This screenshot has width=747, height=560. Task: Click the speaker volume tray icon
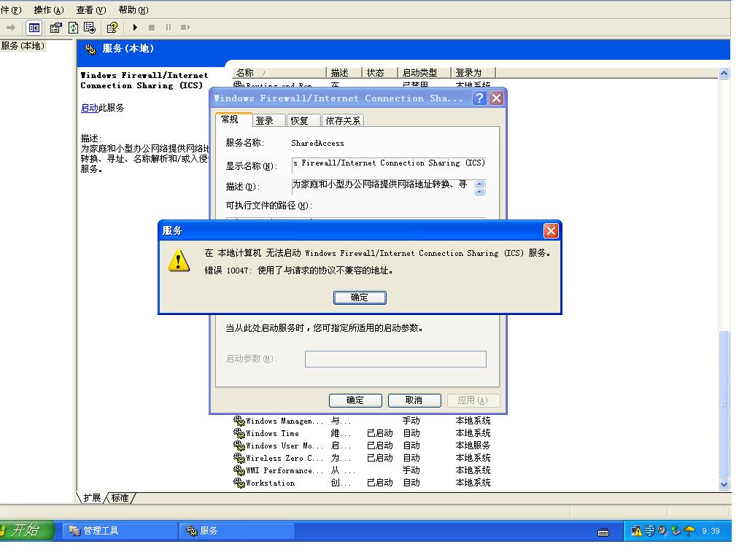click(662, 531)
